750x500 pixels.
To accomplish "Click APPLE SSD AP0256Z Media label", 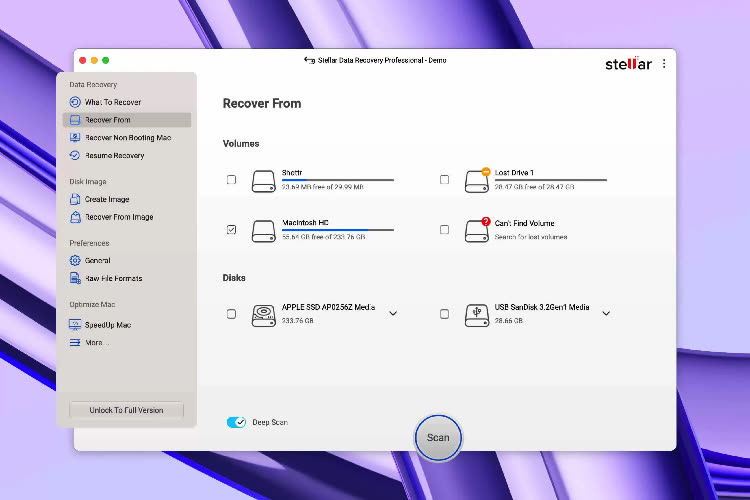I will 328,307.
